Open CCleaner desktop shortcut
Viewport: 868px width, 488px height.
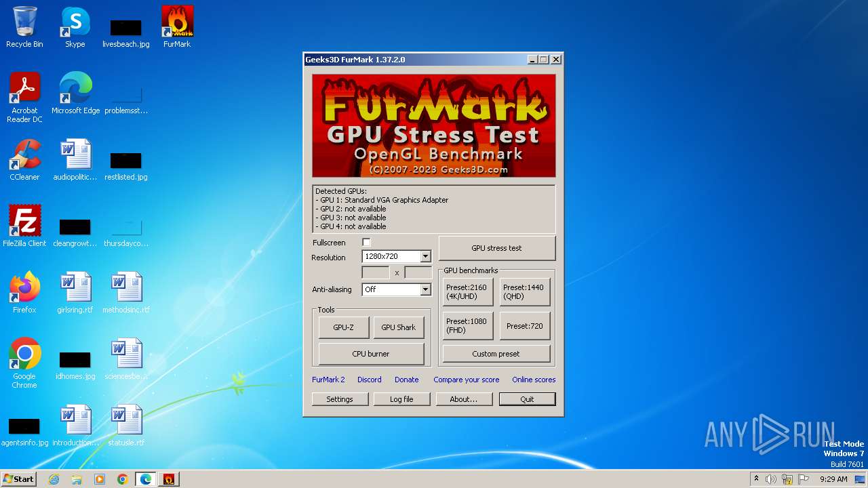click(x=24, y=160)
